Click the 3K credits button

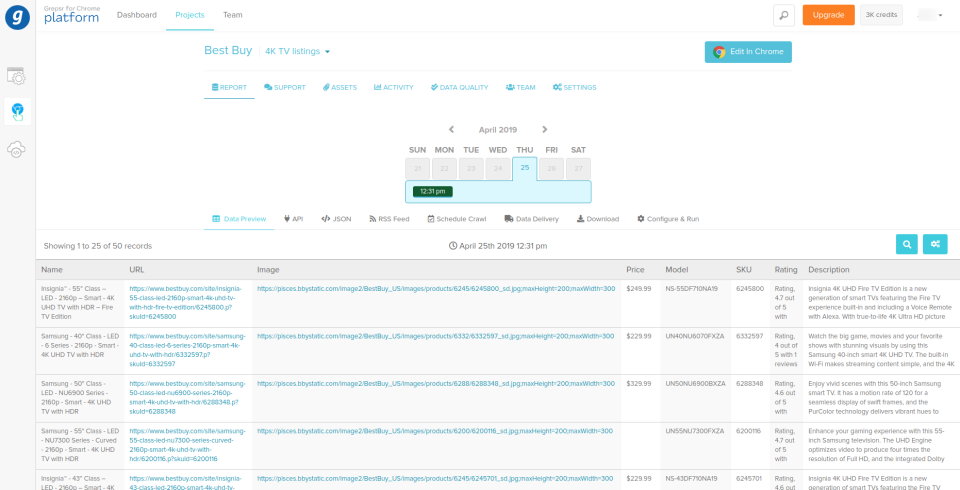[x=881, y=15]
